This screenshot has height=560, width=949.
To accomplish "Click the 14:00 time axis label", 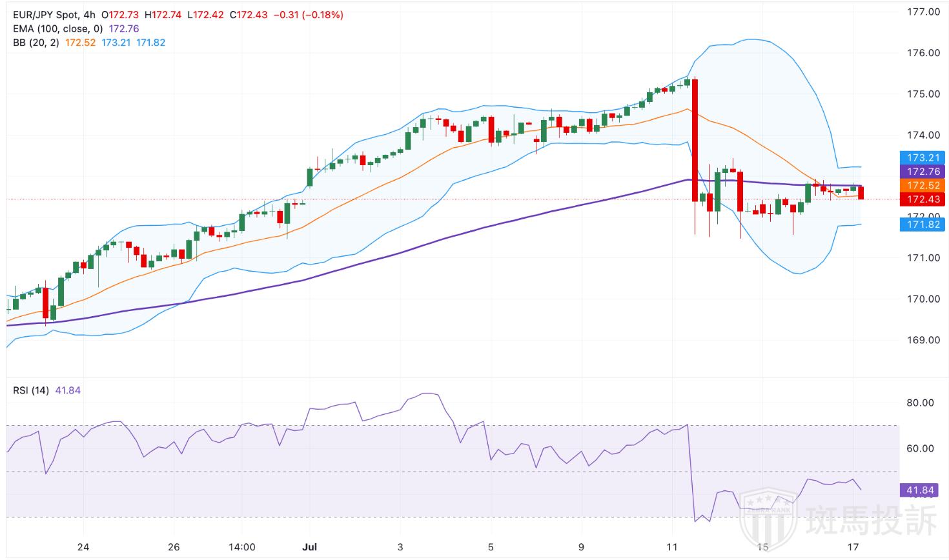I will pyautogui.click(x=242, y=547).
